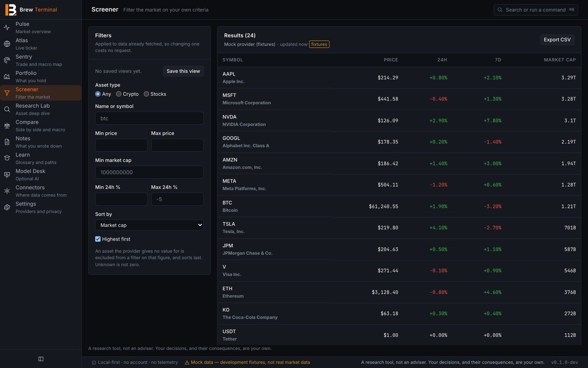The image size is (588, 368).
Task: Click the Compare scales icon
Action: pos(7,126)
